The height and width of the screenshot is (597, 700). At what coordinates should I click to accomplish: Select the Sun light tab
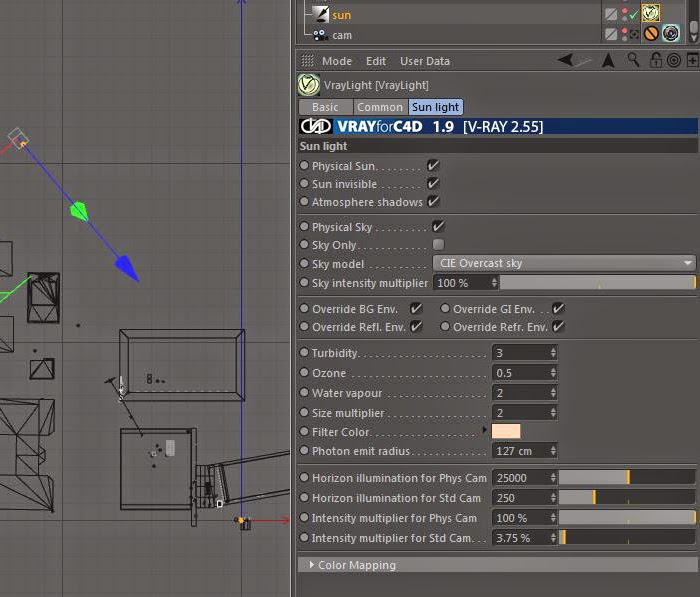coord(435,107)
